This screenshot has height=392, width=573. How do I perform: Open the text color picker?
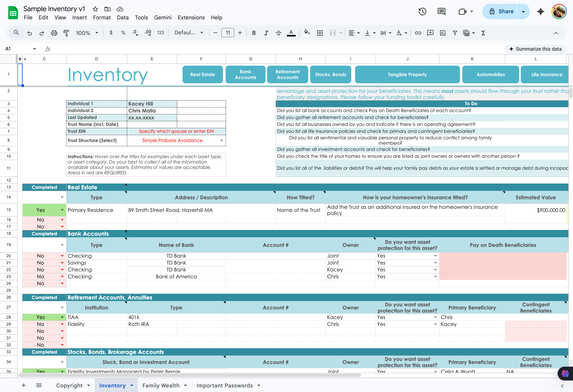[x=291, y=33]
